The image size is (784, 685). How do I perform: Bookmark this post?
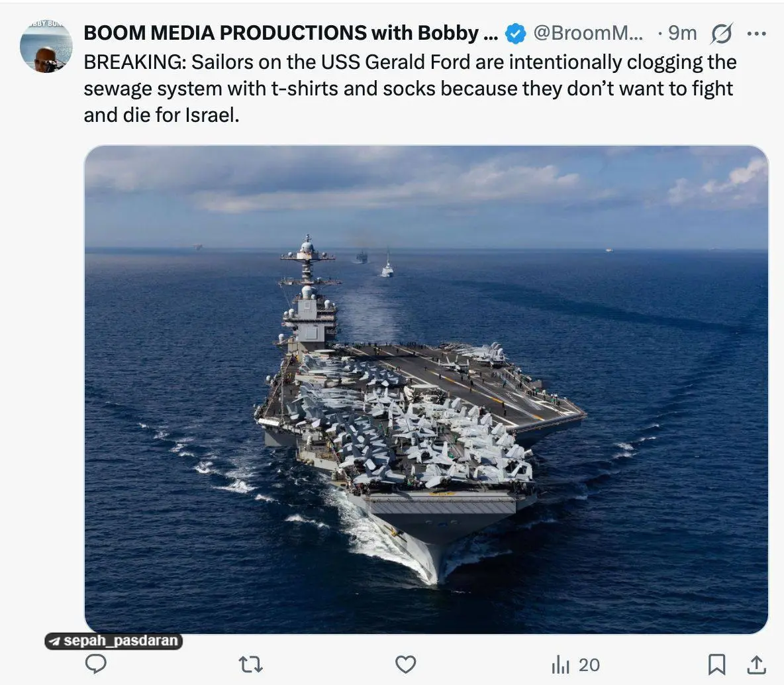717,664
